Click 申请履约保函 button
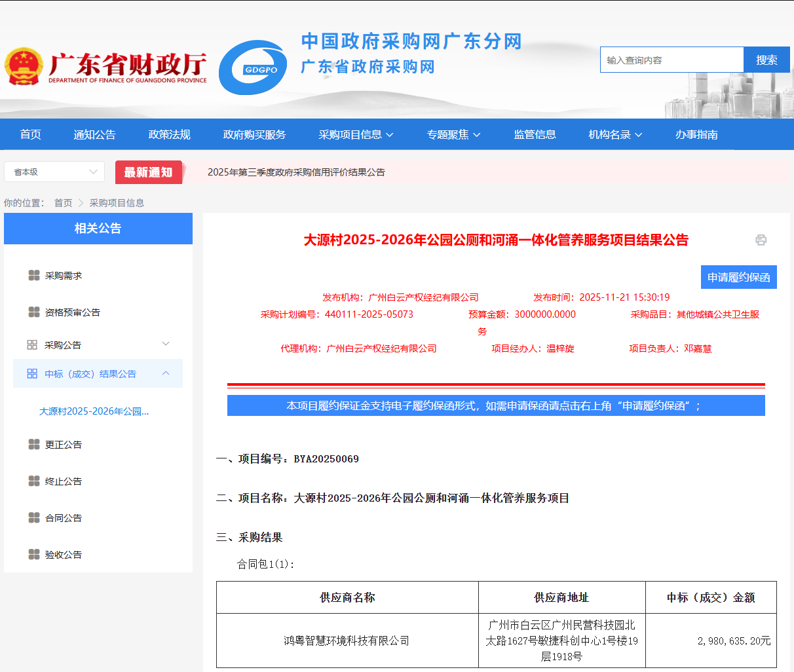The width and height of the screenshot is (794, 672). pos(738,277)
